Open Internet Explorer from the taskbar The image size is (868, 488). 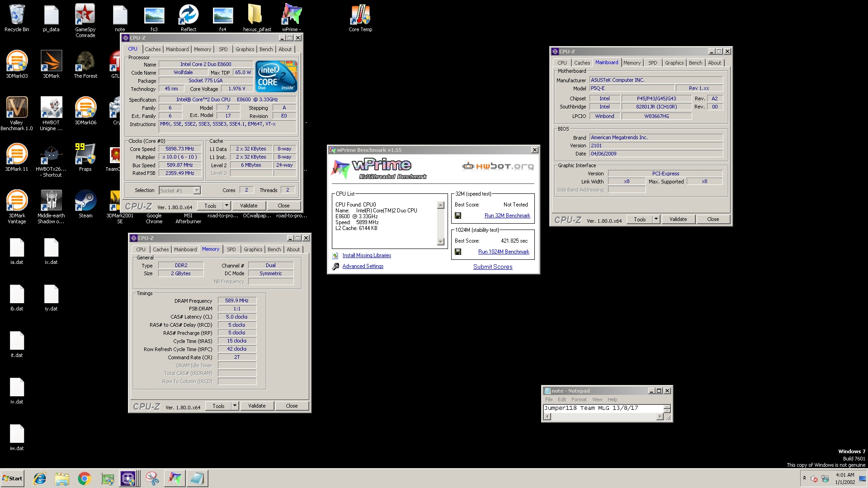[40, 479]
